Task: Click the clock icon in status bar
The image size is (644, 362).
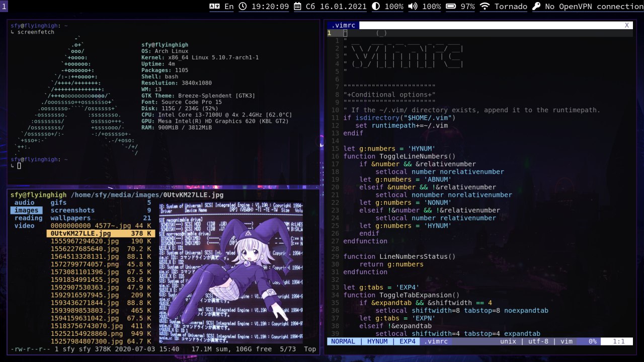Action: (x=243, y=7)
